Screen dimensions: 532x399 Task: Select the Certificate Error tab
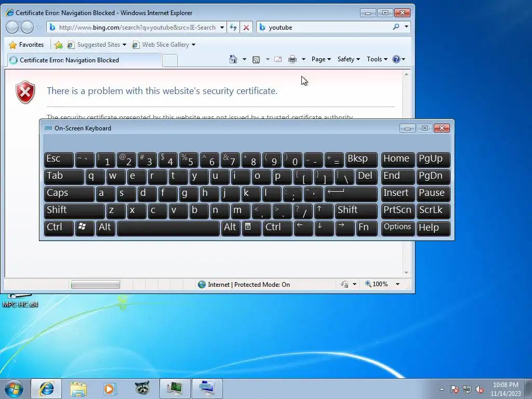coord(84,60)
